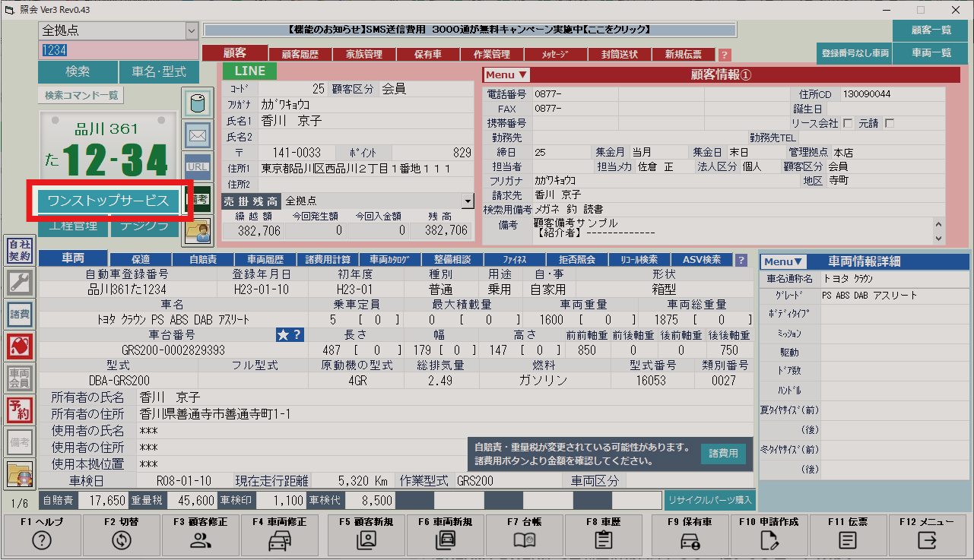974x560 pixels.
Task: Open the F11 伝票 slip button
Action: [848, 534]
